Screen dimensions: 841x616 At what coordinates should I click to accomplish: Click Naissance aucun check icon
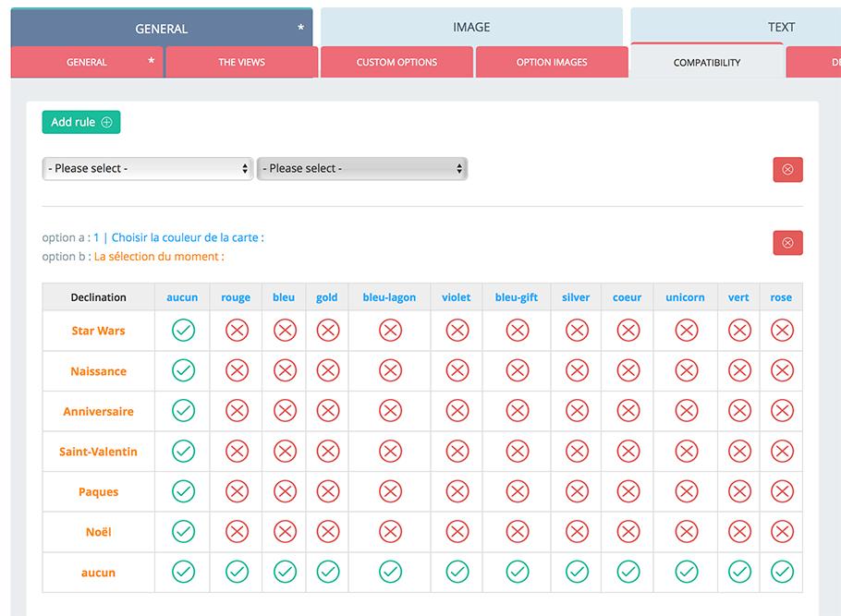[183, 370]
